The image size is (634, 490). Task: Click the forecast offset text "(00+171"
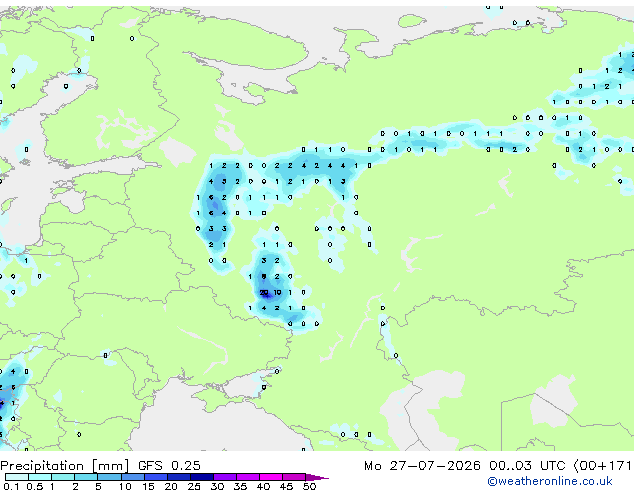(x=602, y=466)
